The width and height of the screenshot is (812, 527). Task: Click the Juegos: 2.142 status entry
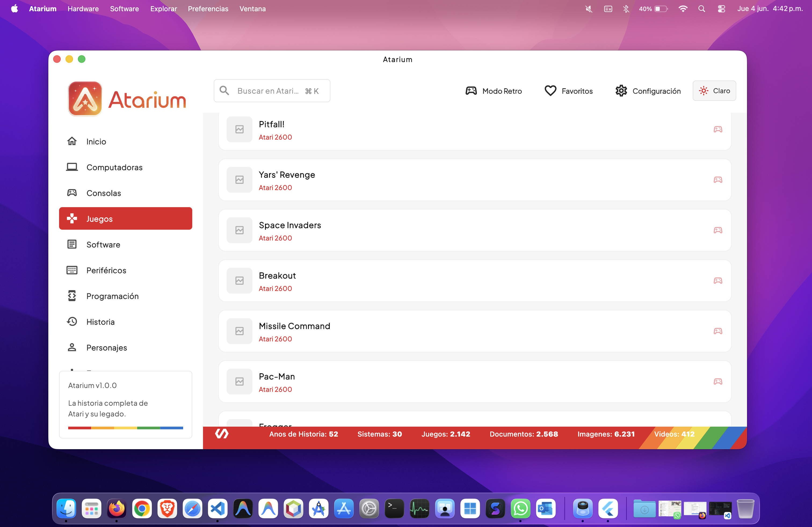pos(445,434)
